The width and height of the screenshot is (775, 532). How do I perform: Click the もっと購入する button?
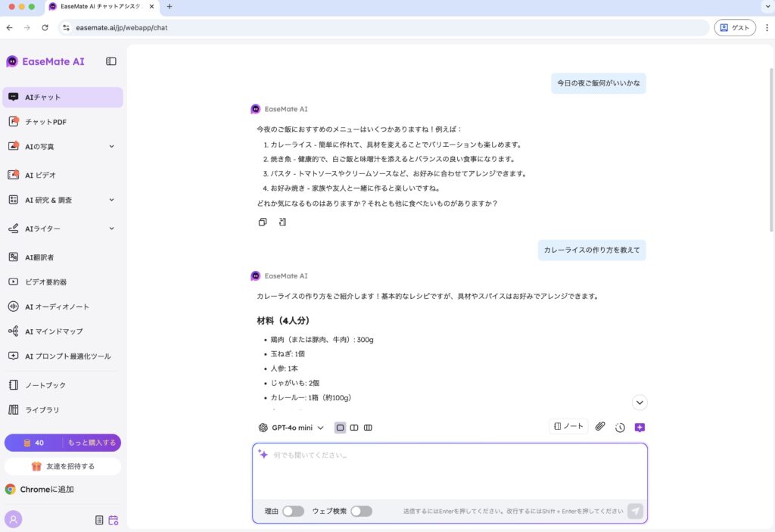[x=92, y=443]
